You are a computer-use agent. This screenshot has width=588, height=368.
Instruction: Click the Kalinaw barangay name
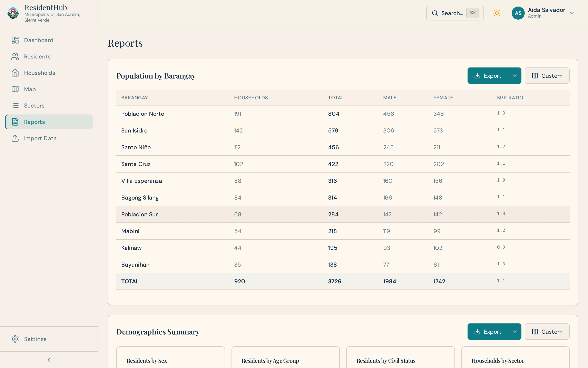(x=131, y=248)
